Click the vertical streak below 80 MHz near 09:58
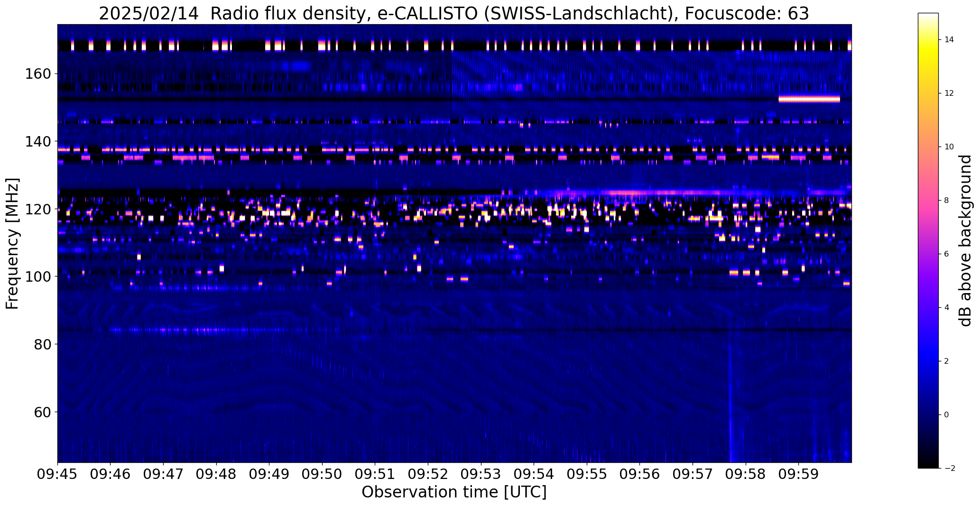The height and width of the screenshot is (506, 980). coord(730,403)
